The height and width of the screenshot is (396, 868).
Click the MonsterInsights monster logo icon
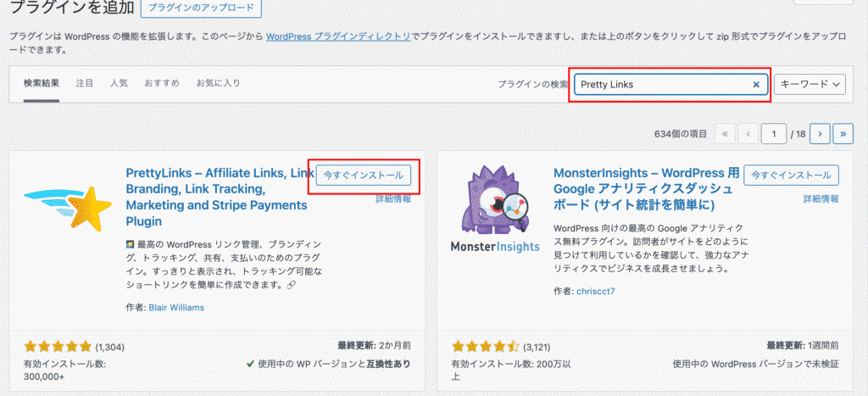coord(496,207)
